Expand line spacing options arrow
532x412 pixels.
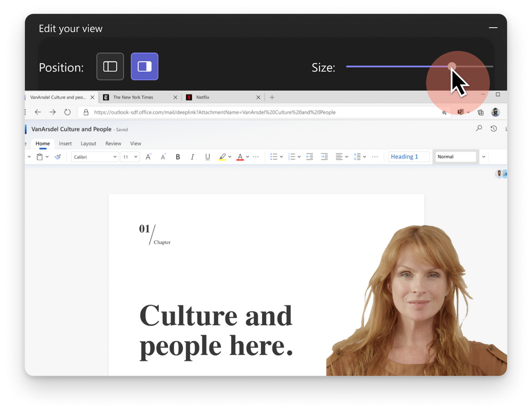tap(364, 157)
